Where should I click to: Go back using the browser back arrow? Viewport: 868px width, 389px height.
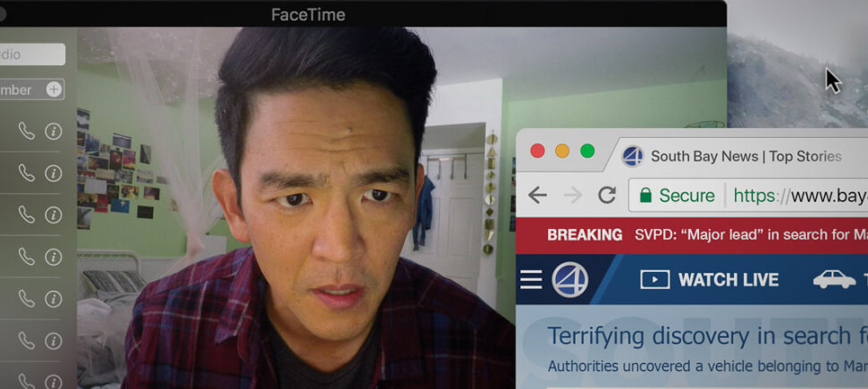(x=537, y=195)
